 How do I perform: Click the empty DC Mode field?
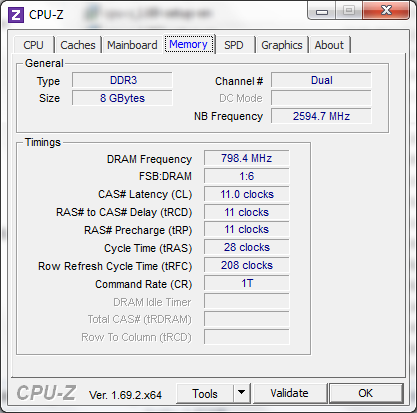321,98
